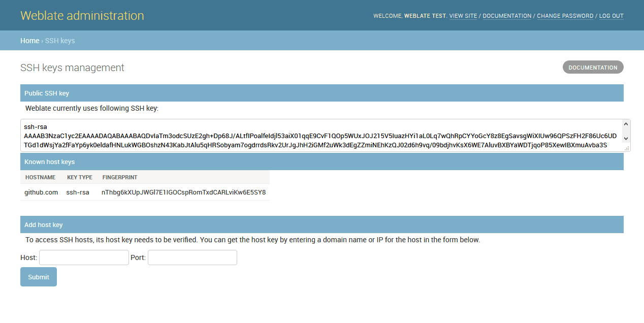Image resolution: width=644 pixels, height=323 pixels.
Task: Click the VIEW SITE link
Action: [x=463, y=16]
